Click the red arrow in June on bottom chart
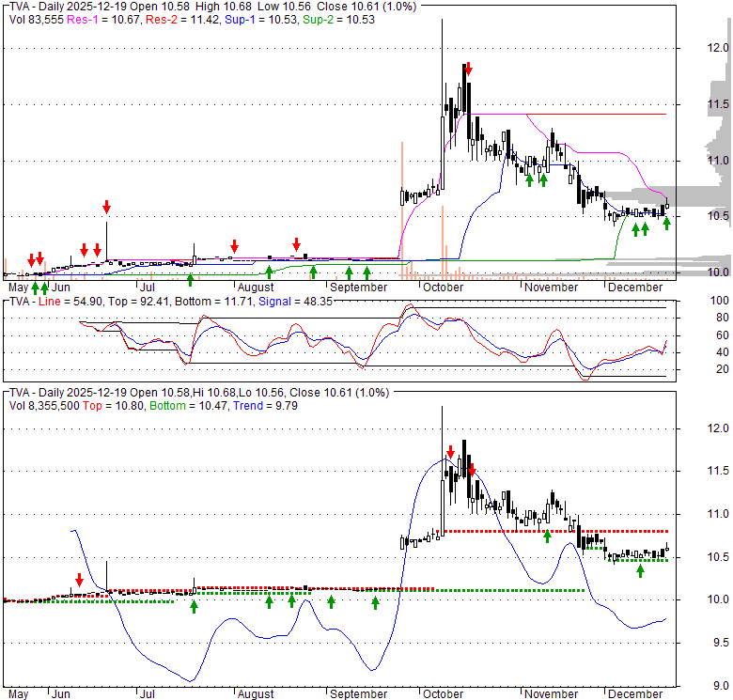733x700 pixels. [x=79, y=579]
